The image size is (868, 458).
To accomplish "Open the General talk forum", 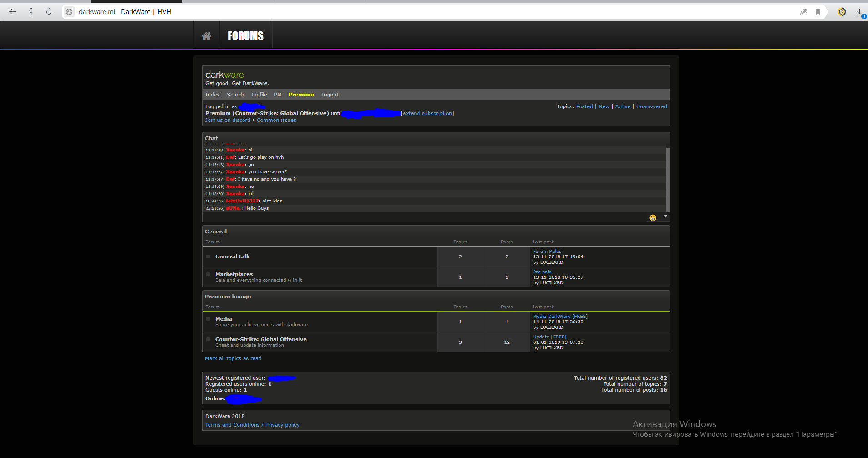I will (x=232, y=257).
